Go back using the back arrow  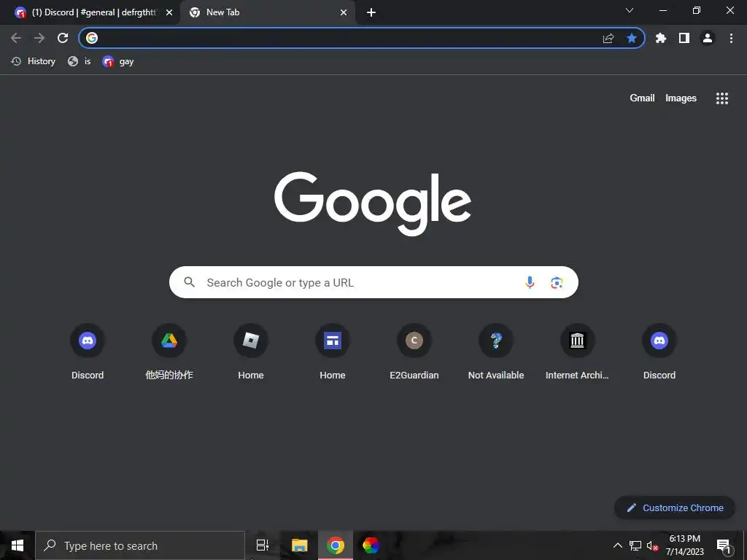(x=16, y=38)
